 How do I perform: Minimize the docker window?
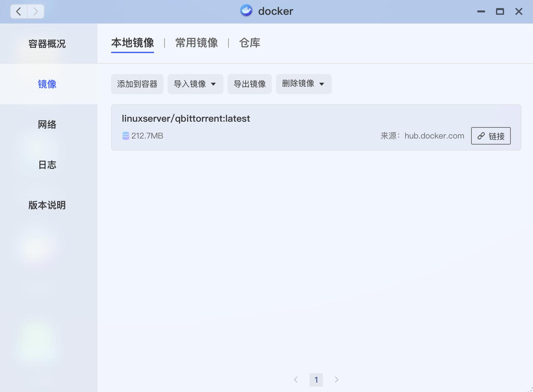tap(481, 11)
